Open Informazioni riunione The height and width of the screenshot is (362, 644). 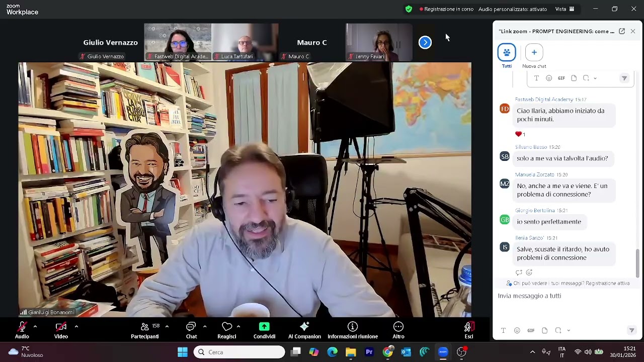point(353,330)
